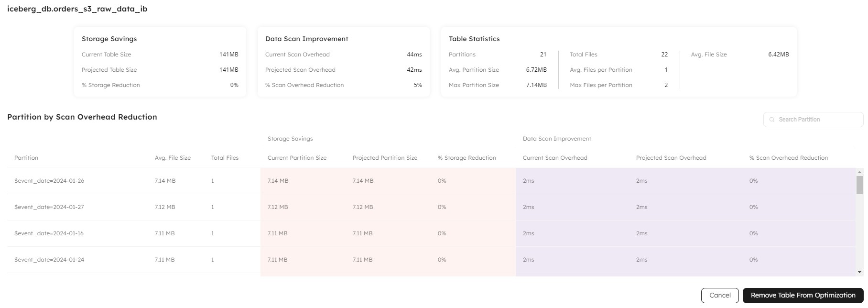
Task: Click the scrollbar down arrow
Action: point(859,272)
